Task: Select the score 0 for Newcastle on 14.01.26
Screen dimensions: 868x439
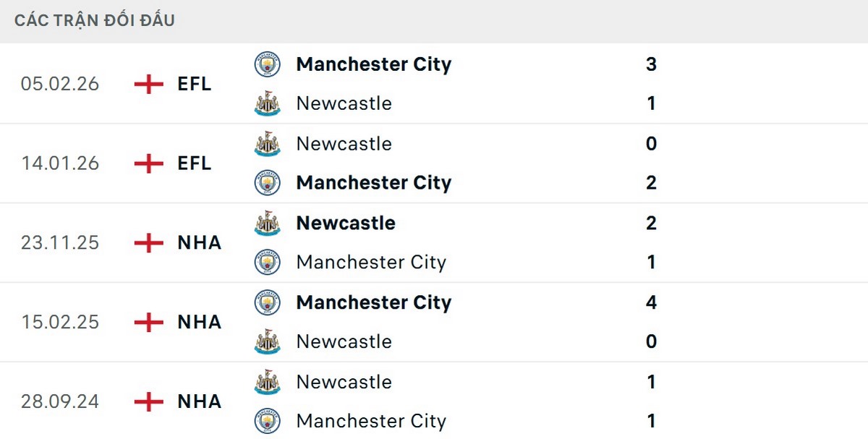Action: pyautogui.click(x=651, y=143)
